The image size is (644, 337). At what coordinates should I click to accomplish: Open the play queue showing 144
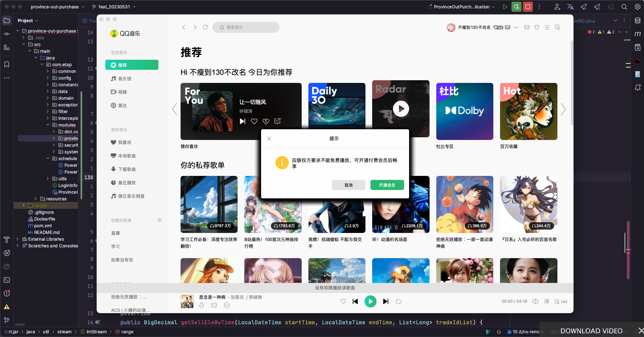coord(560,301)
